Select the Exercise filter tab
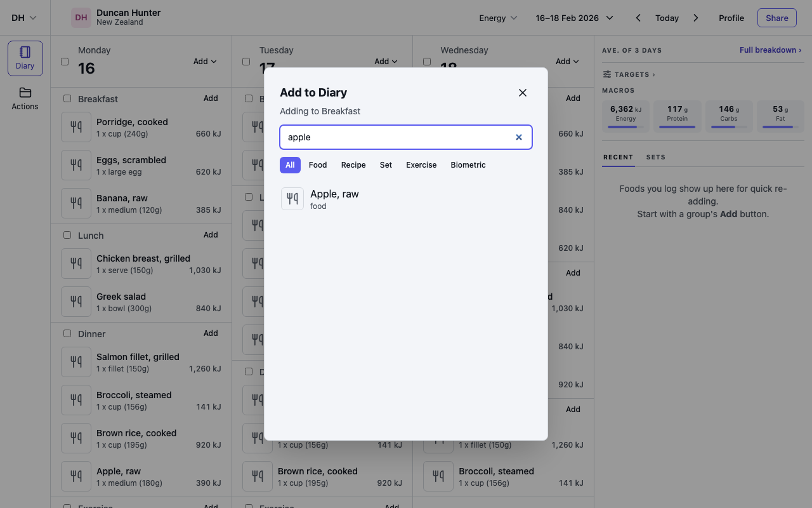The image size is (812, 508). [421, 165]
